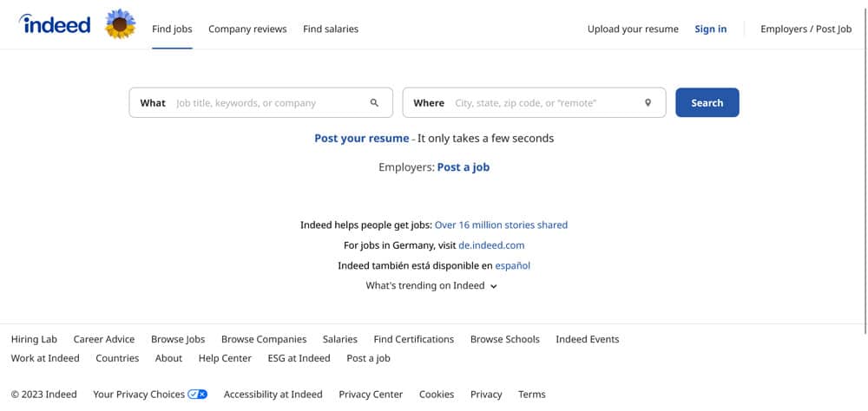Click the Post your resume link

click(361, 138)
